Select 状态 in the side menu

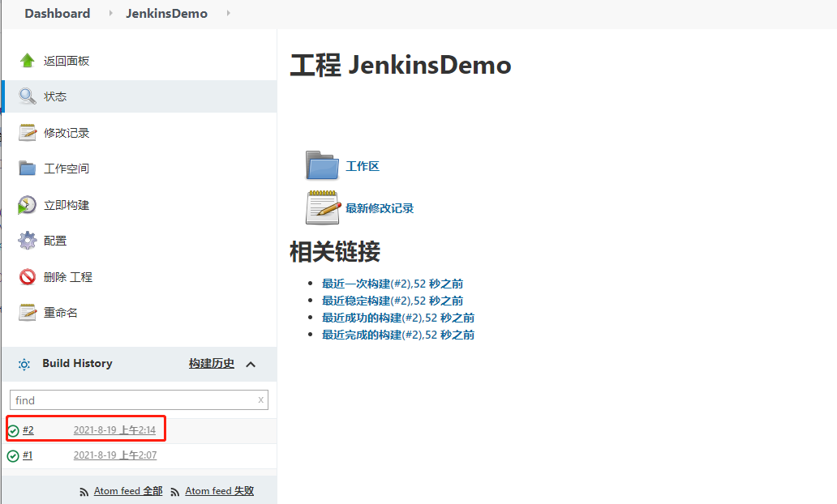(55, 96)
